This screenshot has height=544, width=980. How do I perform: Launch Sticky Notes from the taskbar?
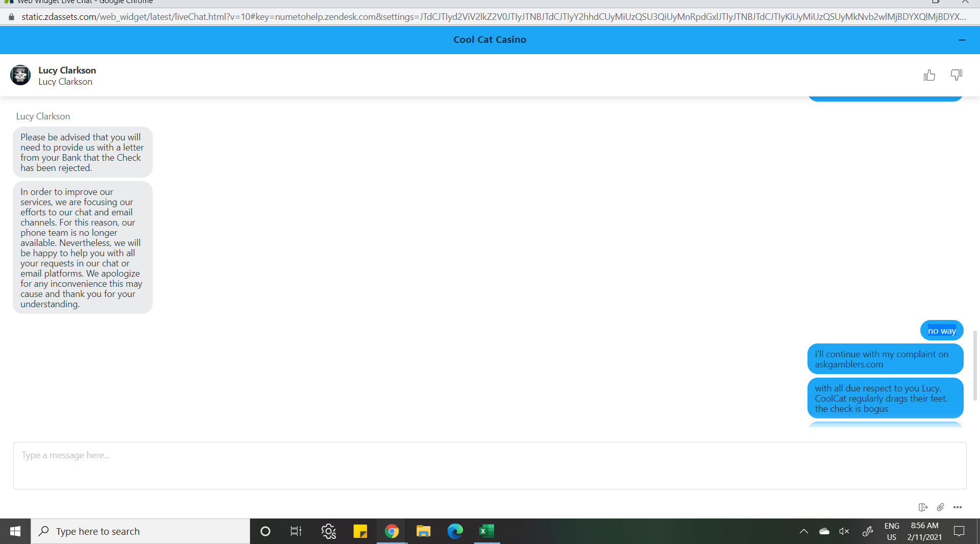[360, 531]
